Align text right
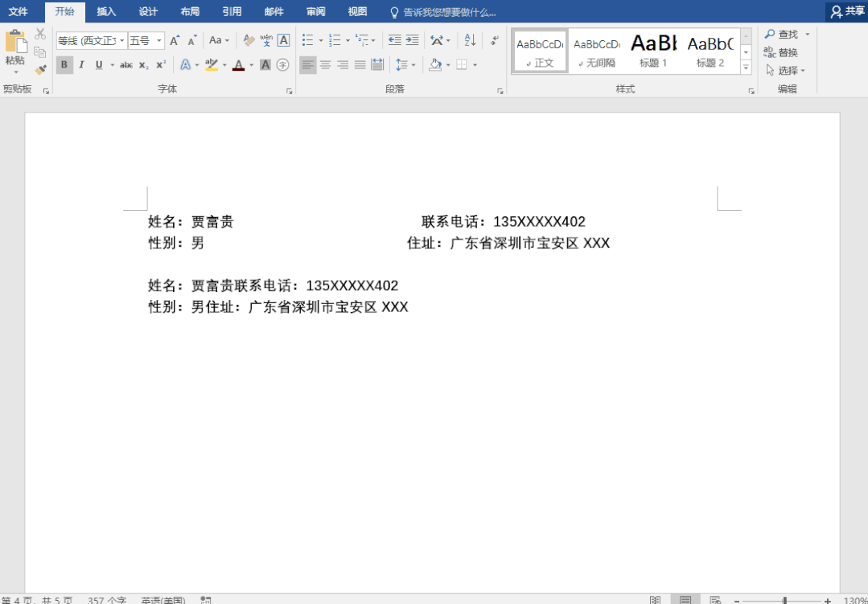The height and width of the screenshot is (604, 868). [x=343, y=65]
